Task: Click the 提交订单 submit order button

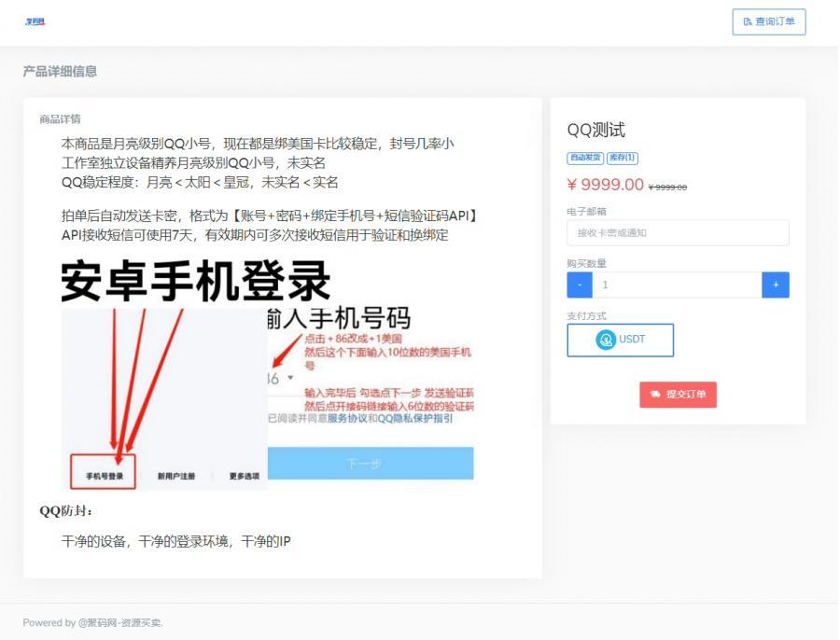Action: click(679, 395)
